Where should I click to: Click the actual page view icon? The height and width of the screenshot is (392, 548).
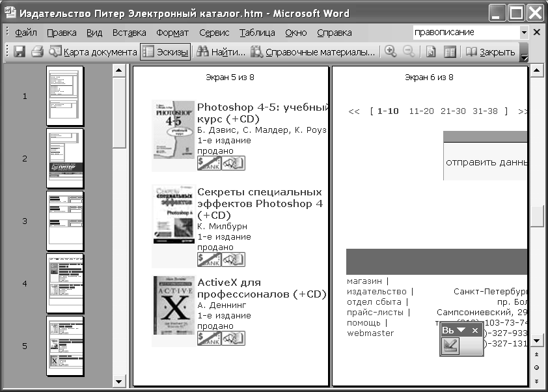point(431,52)
